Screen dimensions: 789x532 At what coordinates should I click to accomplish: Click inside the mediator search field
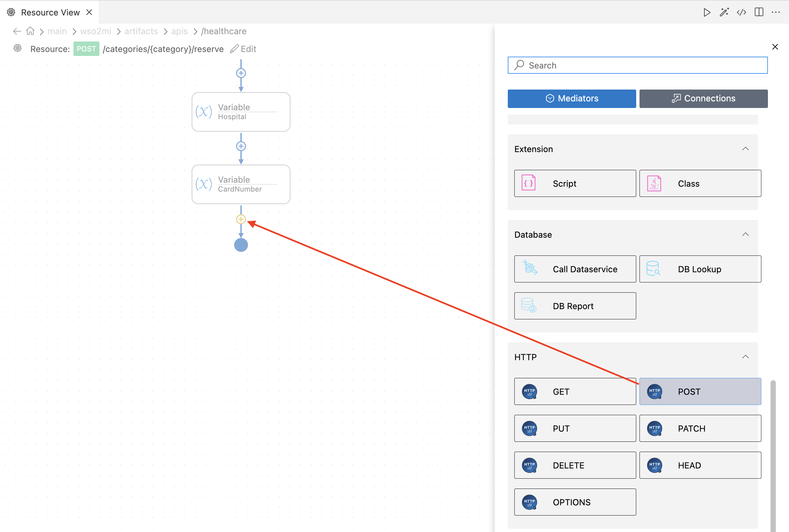637,65
